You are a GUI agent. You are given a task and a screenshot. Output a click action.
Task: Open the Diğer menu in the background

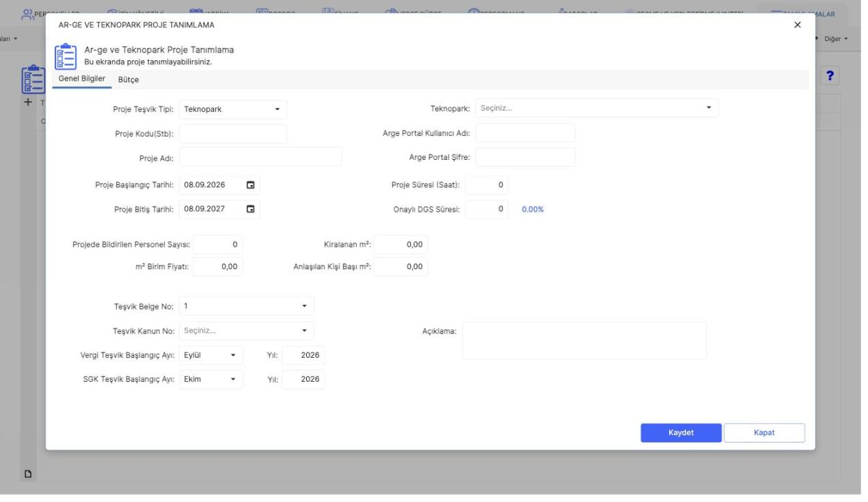pos(837,39)
